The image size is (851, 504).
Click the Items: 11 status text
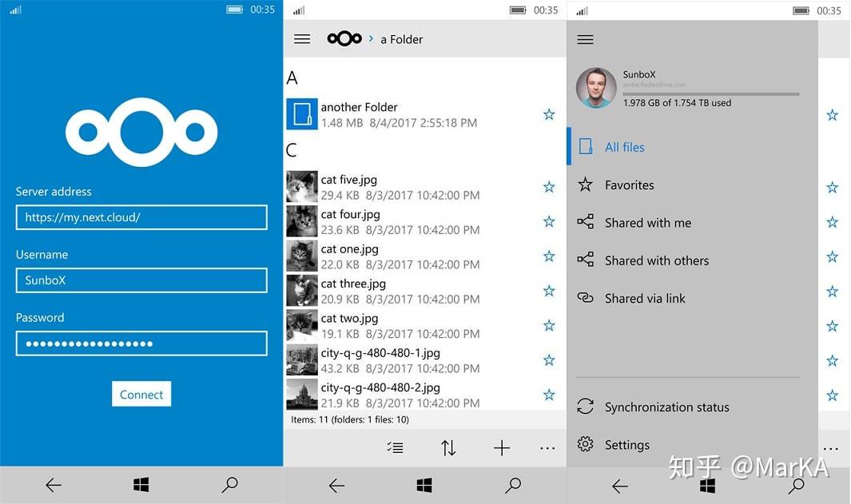tap(350, 419)
